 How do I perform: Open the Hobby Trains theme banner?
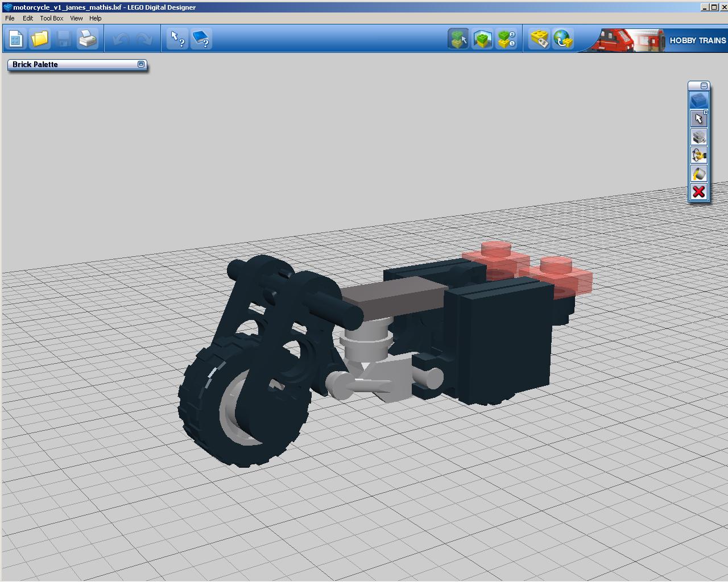coord(654,40)
